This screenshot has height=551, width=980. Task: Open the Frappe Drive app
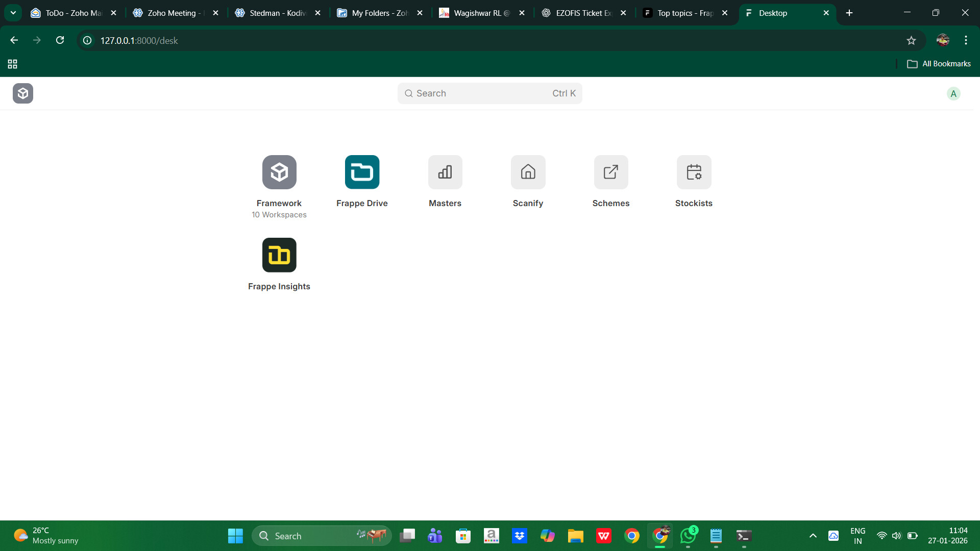coord(362,172)
